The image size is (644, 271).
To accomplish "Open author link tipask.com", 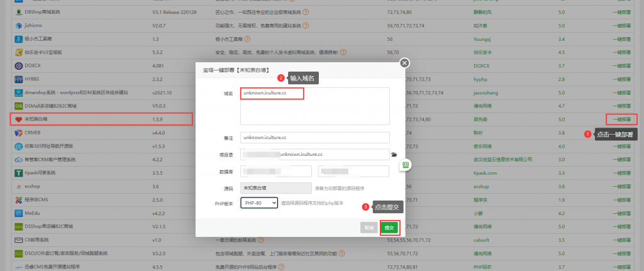I will (485, 173).
